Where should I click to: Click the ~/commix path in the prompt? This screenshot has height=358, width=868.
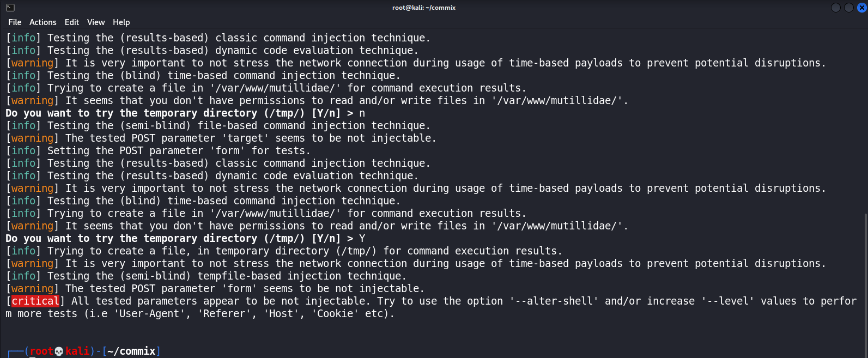[x=131, y=351]
